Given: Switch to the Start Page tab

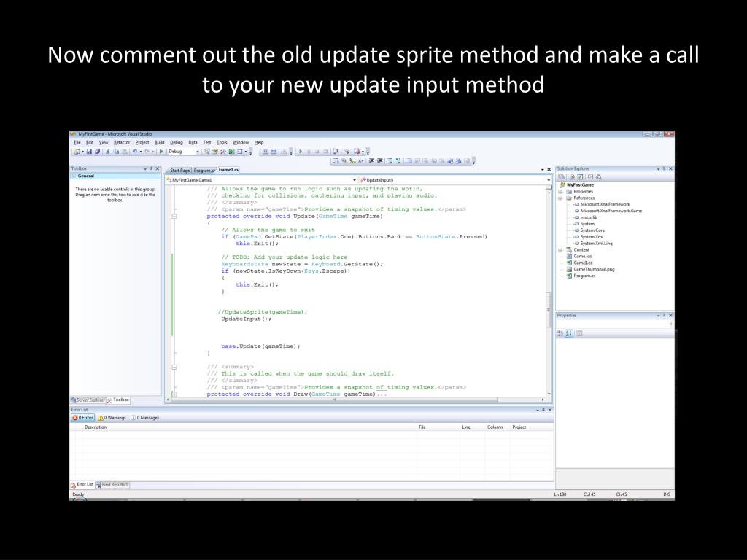Looking at the screenshot, I should (179, 171).
